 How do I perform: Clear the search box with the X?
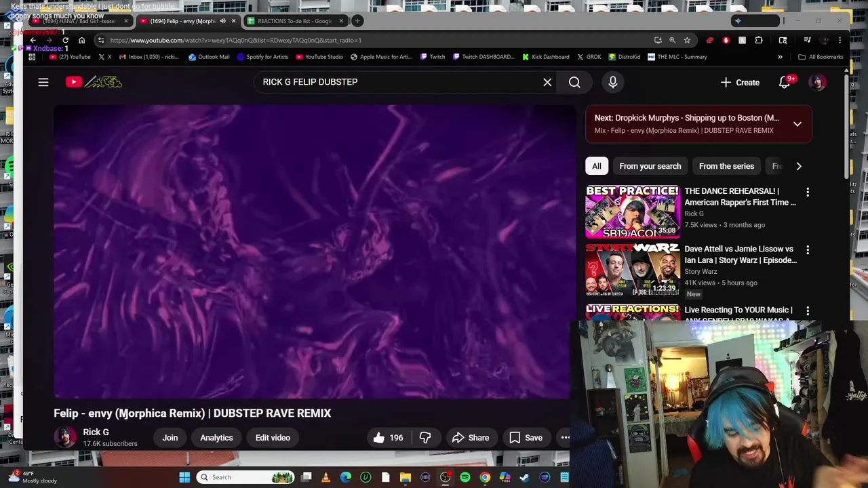[547, 82]
